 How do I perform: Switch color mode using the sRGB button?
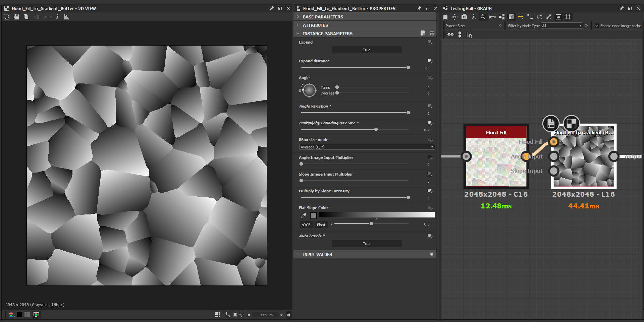(306, 224)
